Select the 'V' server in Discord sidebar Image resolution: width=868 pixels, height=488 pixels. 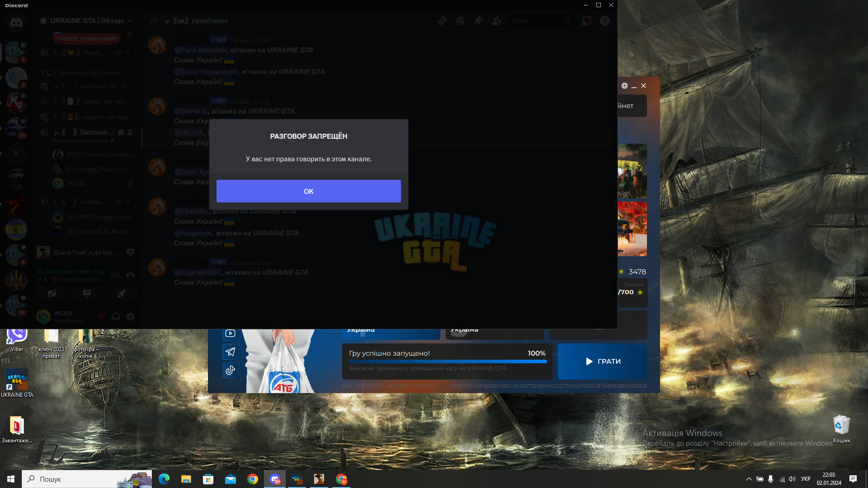pyautogui.click(x=16, y=153)
